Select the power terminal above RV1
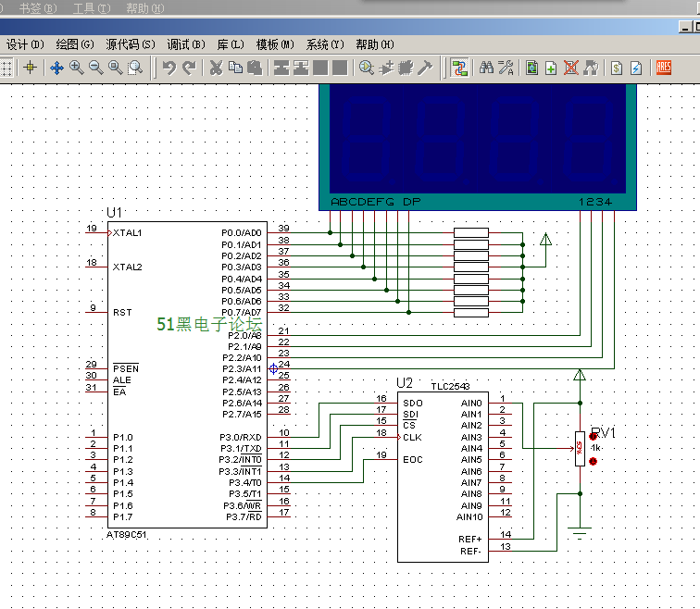This screenshot has height=609, width=700. [580, 375]
